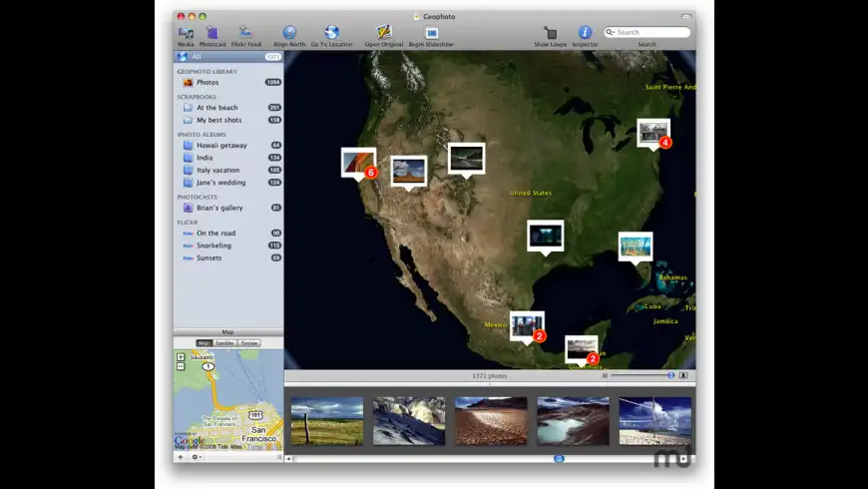The width and height of the screenshot is (868, 489).
Task: Switch the mini map to Satellite view
Action: click(224, 343)
